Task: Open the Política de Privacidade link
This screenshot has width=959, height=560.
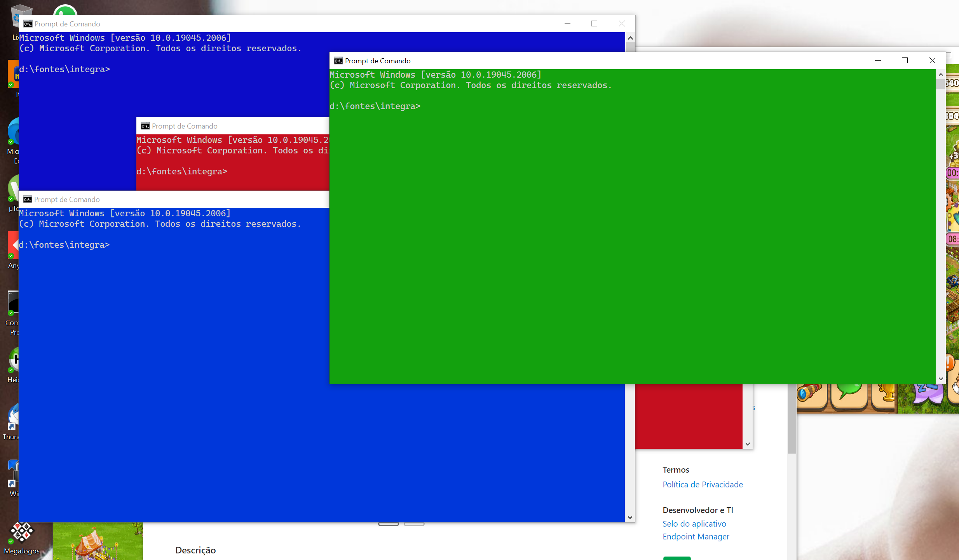Action: (x=703, y=484)
